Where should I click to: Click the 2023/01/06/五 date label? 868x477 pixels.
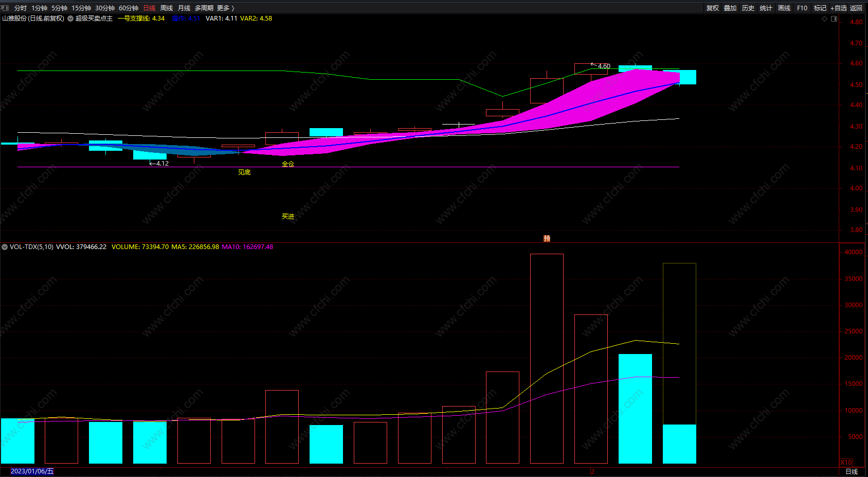(x=32, y=471)
